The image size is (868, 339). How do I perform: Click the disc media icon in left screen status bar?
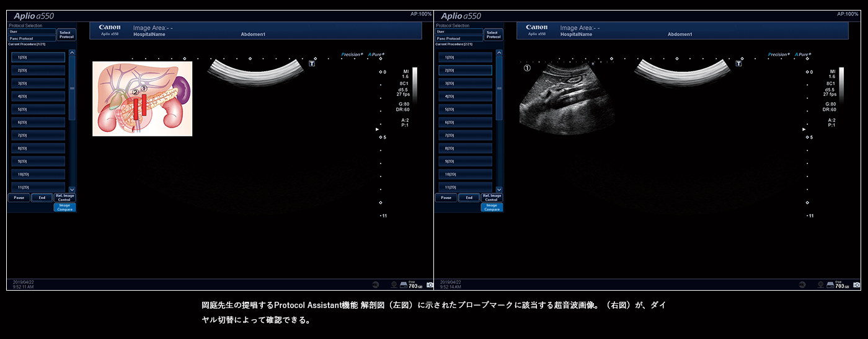(376, 284)
